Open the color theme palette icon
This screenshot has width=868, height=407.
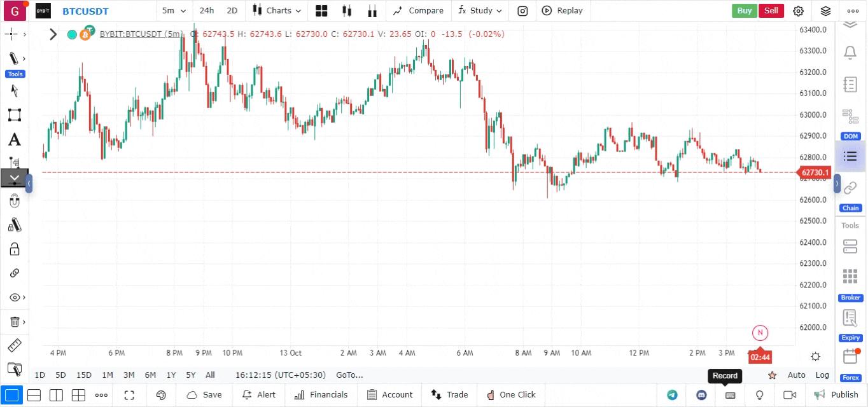tap(161, 395)
